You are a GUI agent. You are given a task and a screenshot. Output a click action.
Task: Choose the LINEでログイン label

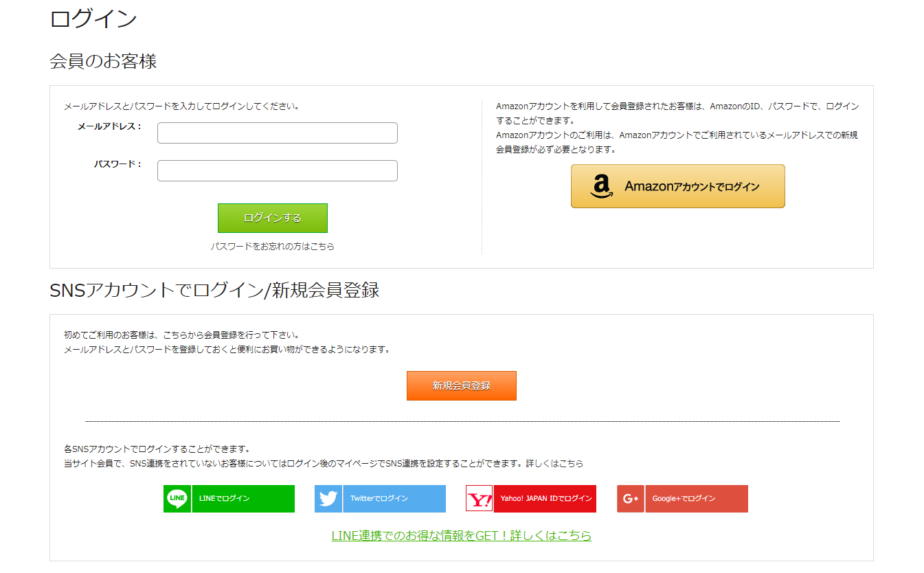pos(224,499)
